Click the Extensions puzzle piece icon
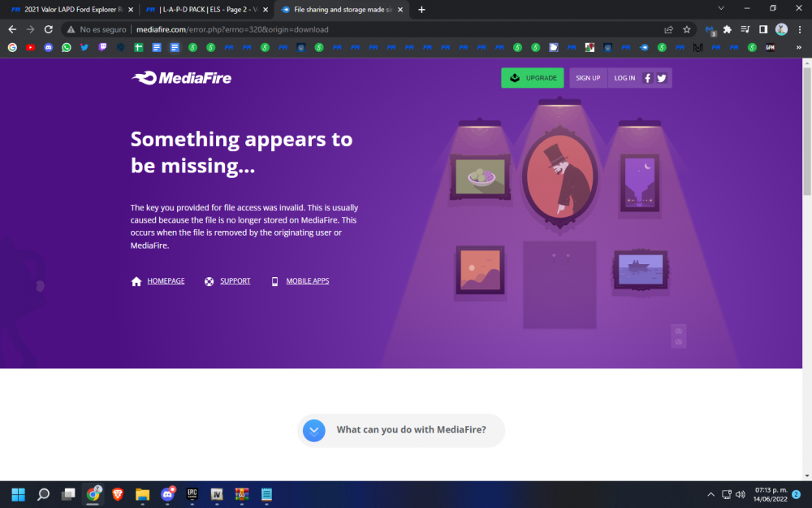 728,29
